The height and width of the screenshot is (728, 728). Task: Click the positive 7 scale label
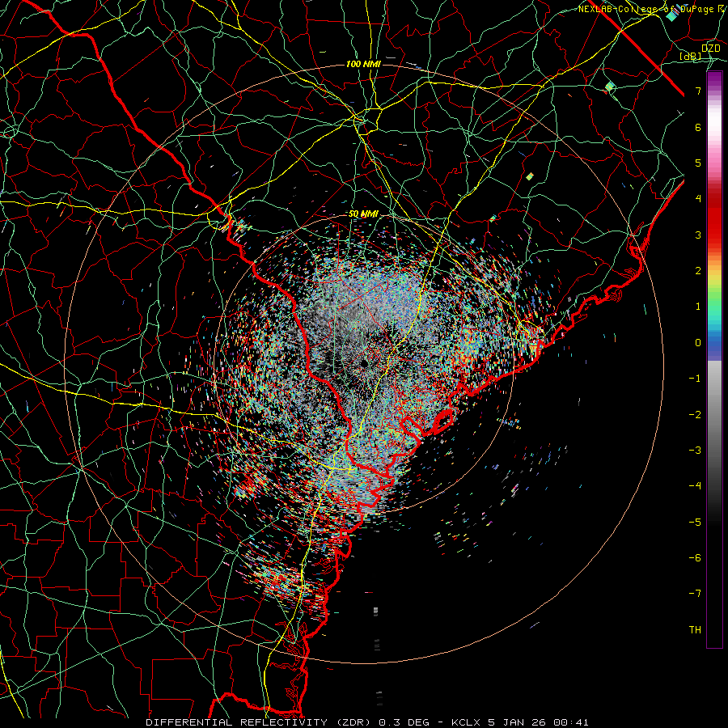click(698, 91)
